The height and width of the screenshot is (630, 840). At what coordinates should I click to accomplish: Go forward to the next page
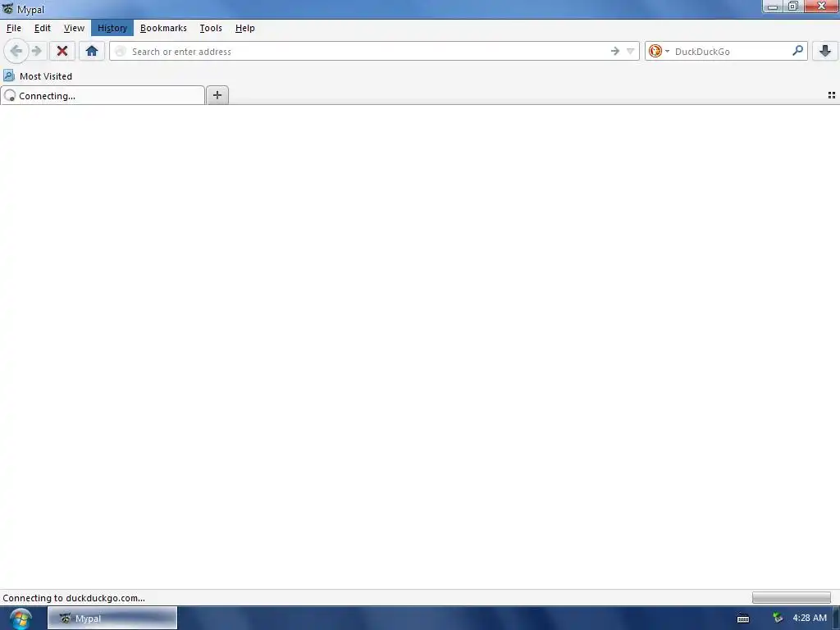click(x=36, y=52)
